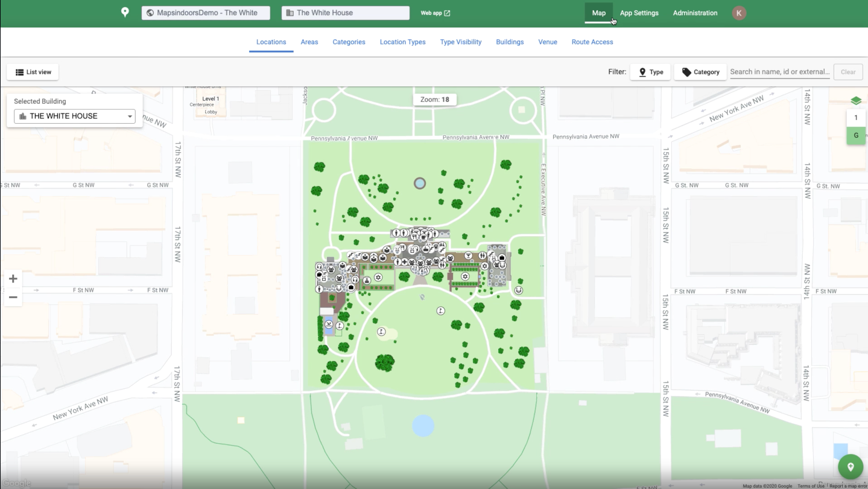Image resolution: width=868 pixels, height=489 pixels.
Task: Click the map zoom out minus button
Action: 13,297
